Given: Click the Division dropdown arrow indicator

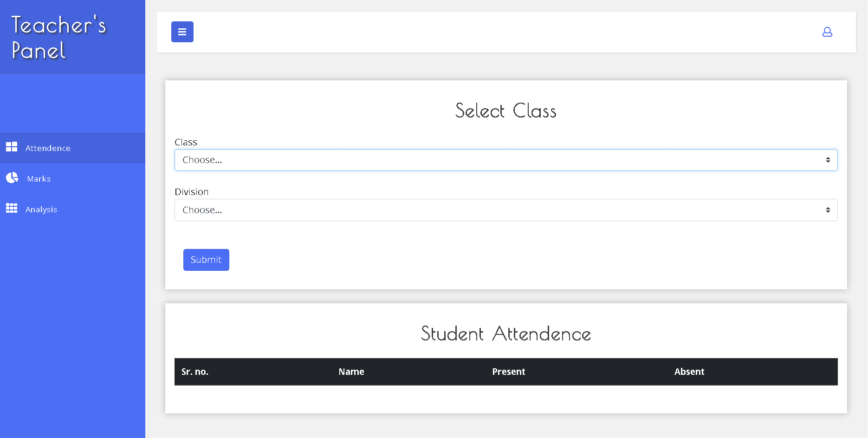Looking at the screenshot, I should coord(828,210).
